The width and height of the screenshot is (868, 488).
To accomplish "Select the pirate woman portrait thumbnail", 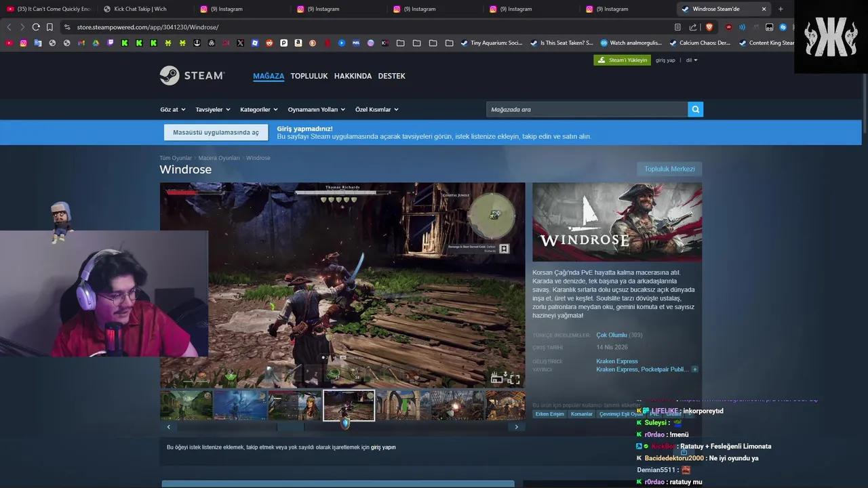I will [x=294, y=405].
